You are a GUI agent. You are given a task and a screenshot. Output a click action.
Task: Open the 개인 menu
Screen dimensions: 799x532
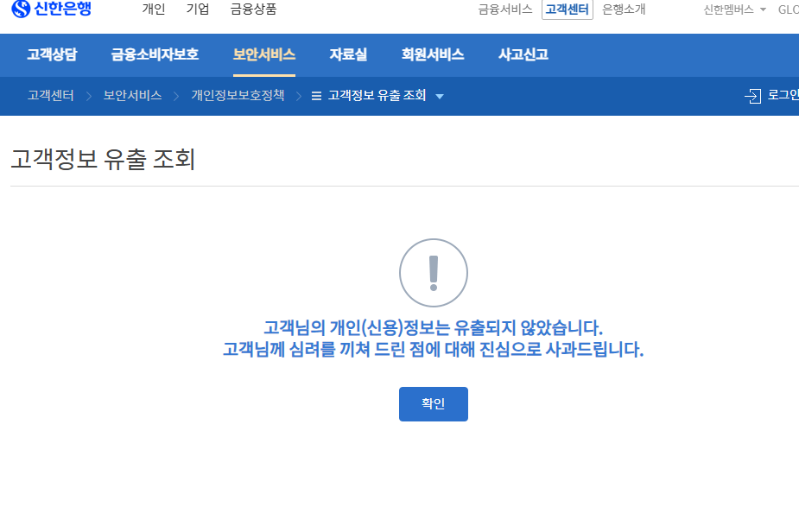(154, 9)
